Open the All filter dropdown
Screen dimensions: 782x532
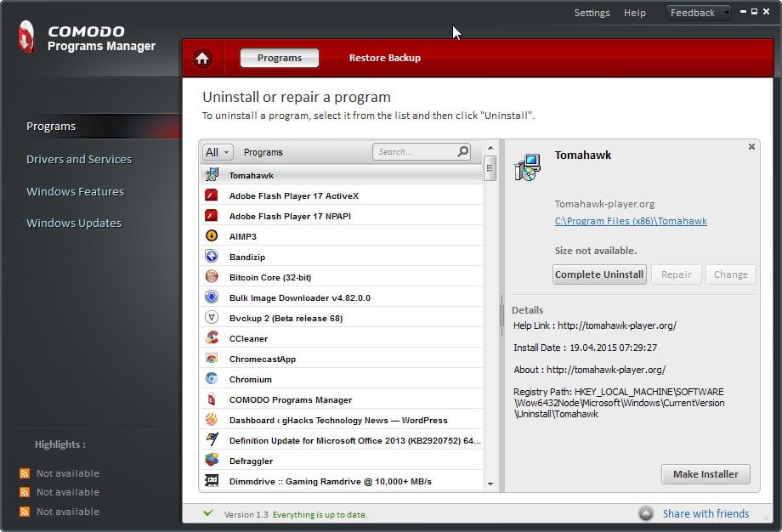pos(217,152)
